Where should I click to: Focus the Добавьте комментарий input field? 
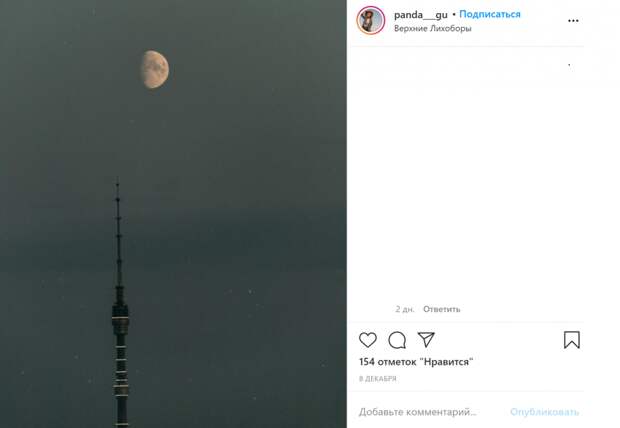click(429, 412)
